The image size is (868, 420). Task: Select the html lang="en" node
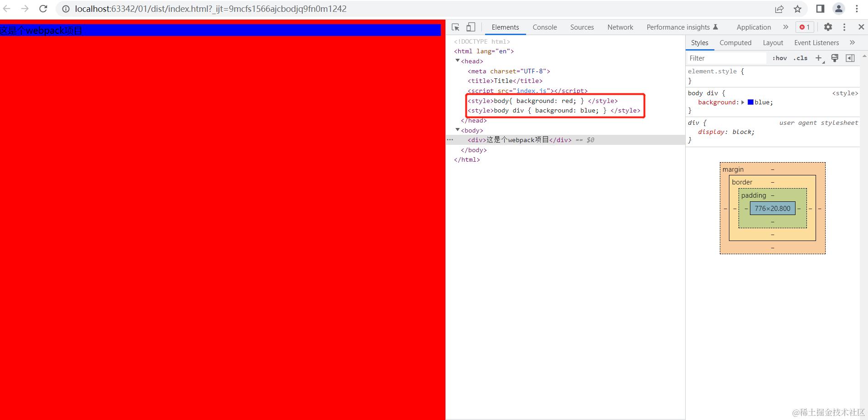click(x=484, y=51)
